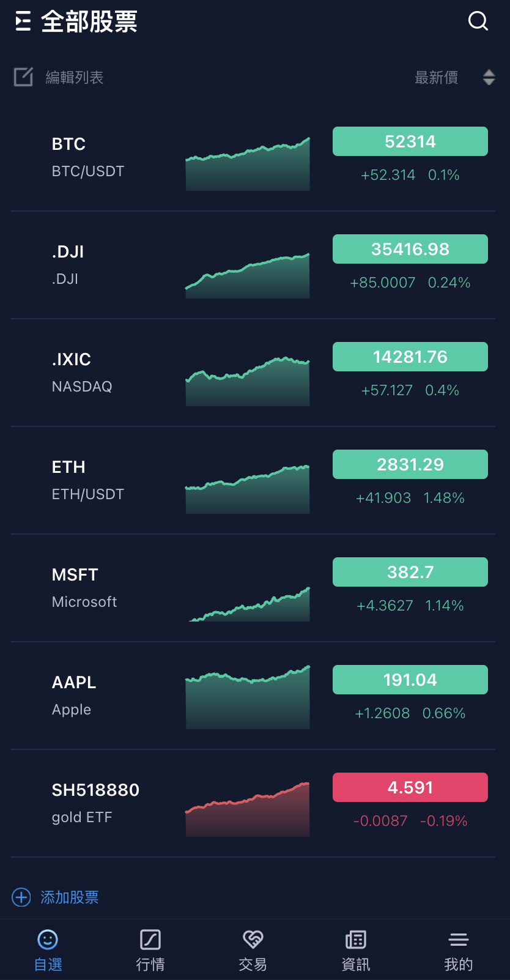This screenshot has height=980, width=510.
Task: Tap the search magnifier icon
Action: pyautogui.click(x=478, y=21)
